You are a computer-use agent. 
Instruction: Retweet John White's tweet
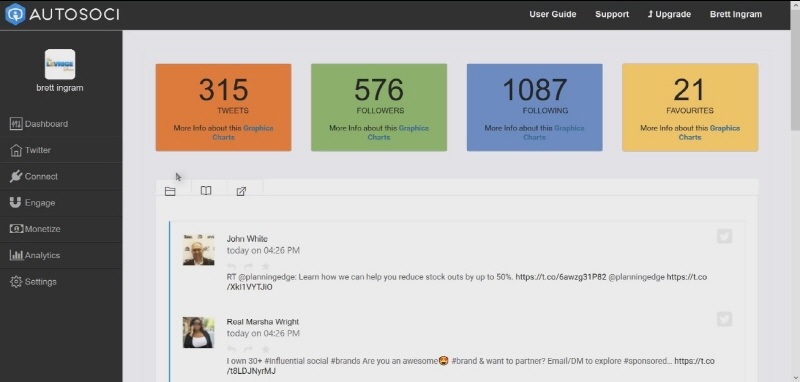tap(248, 266)
